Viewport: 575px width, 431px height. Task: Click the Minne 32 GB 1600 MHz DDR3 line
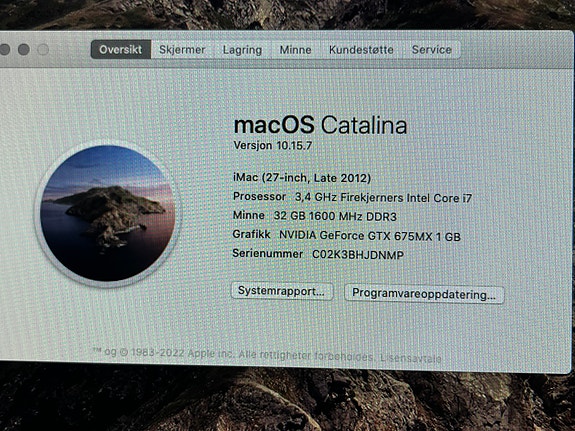coord(315,216)
